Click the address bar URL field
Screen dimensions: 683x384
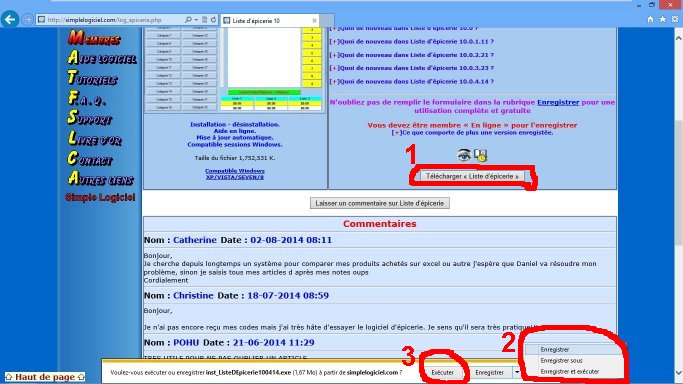point(113,20)
